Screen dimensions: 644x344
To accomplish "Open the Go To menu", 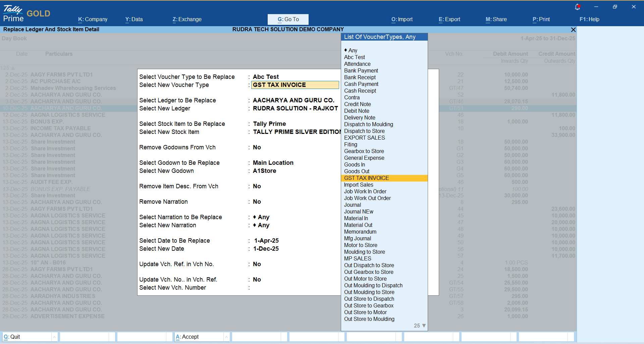I will pos(288,19).
